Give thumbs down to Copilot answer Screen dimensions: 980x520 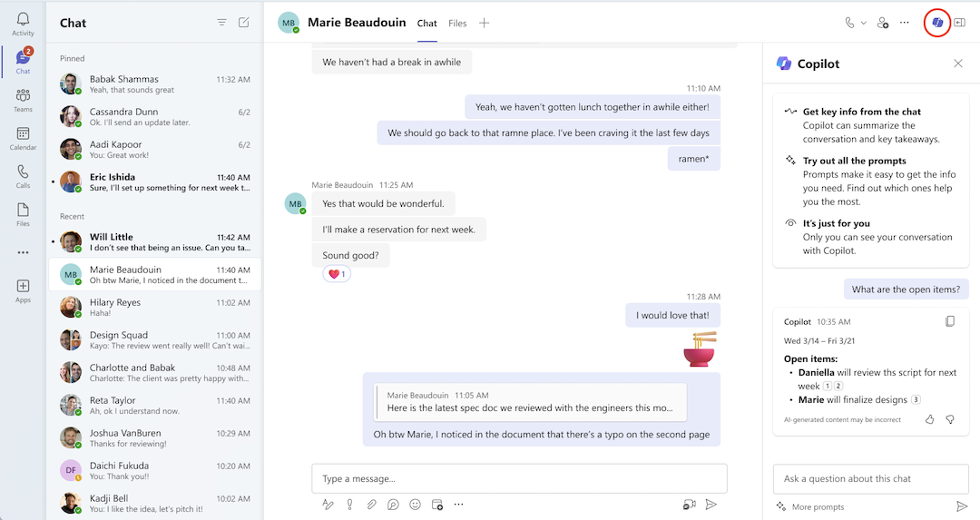[950, 419]
